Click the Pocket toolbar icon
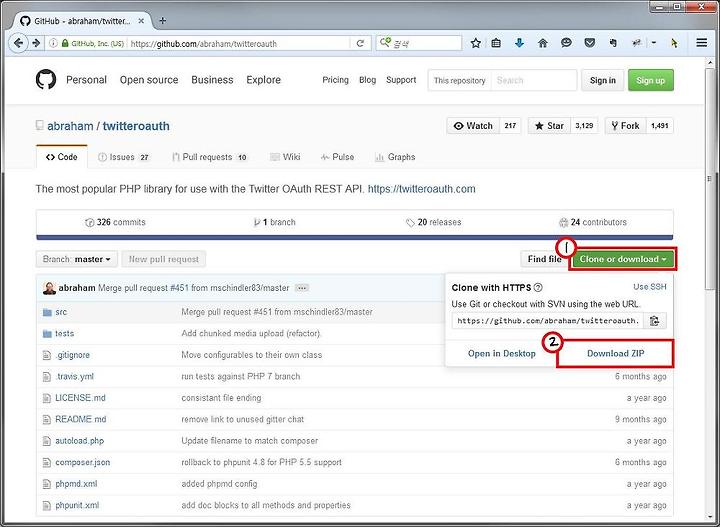The image size is (720, 527). point(590,43)
